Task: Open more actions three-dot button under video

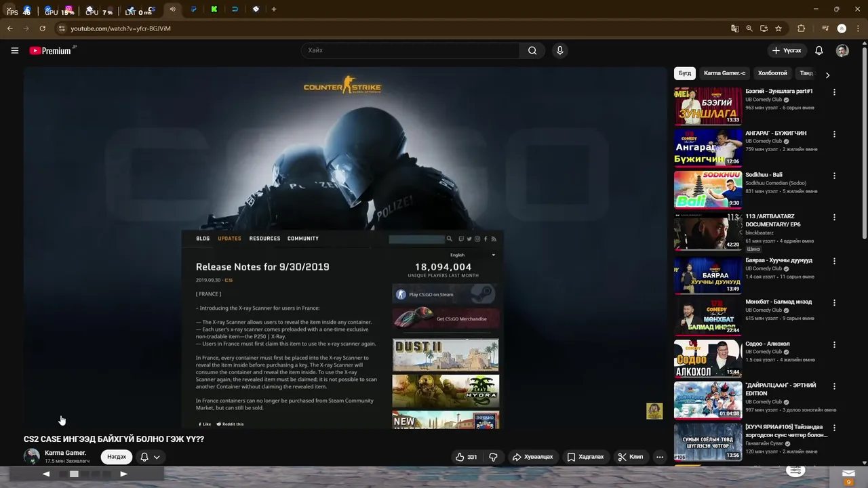Action: coord(659,457)
